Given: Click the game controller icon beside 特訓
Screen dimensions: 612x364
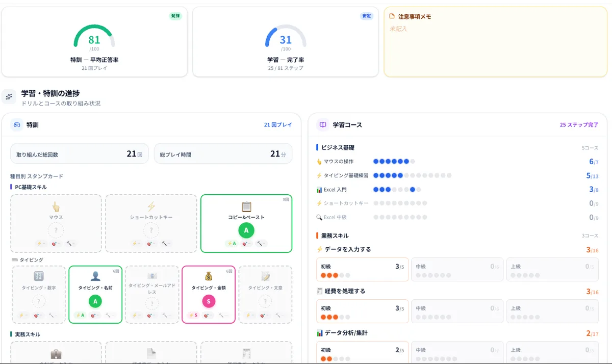Looking at the screenshot, I should tap(17, 124).
